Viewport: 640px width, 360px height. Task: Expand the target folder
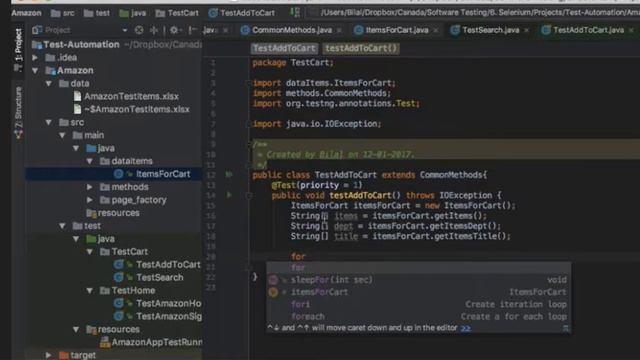tap(49, 355)
